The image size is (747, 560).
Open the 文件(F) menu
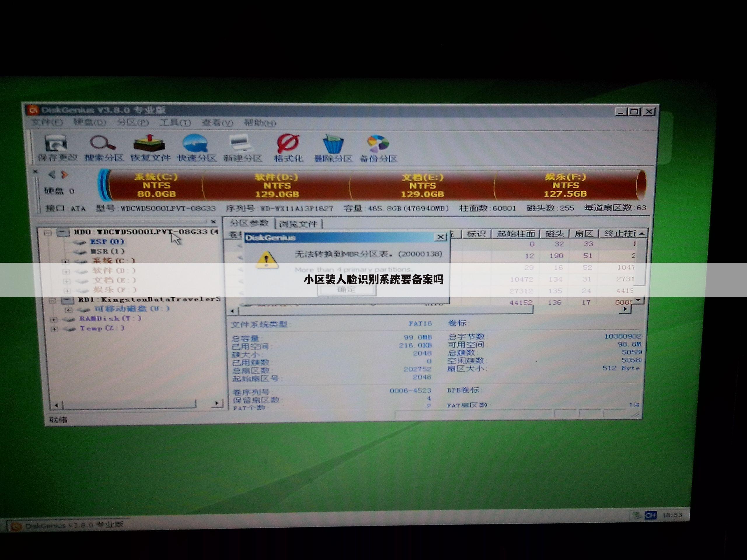(x=47, y=123)
